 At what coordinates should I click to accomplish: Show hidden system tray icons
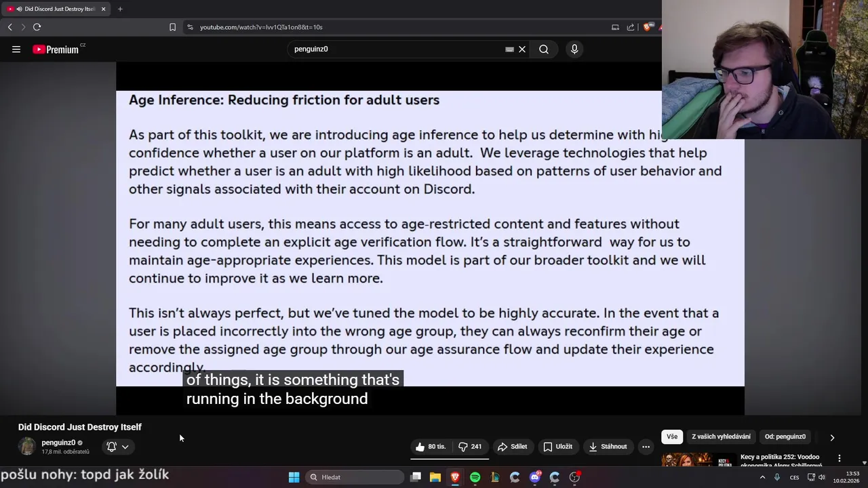762,477
